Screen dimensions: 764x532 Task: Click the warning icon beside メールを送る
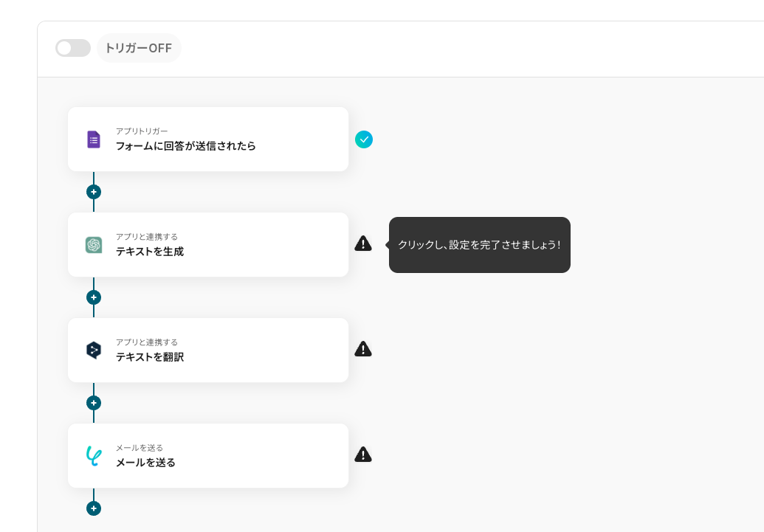[363, 455]
